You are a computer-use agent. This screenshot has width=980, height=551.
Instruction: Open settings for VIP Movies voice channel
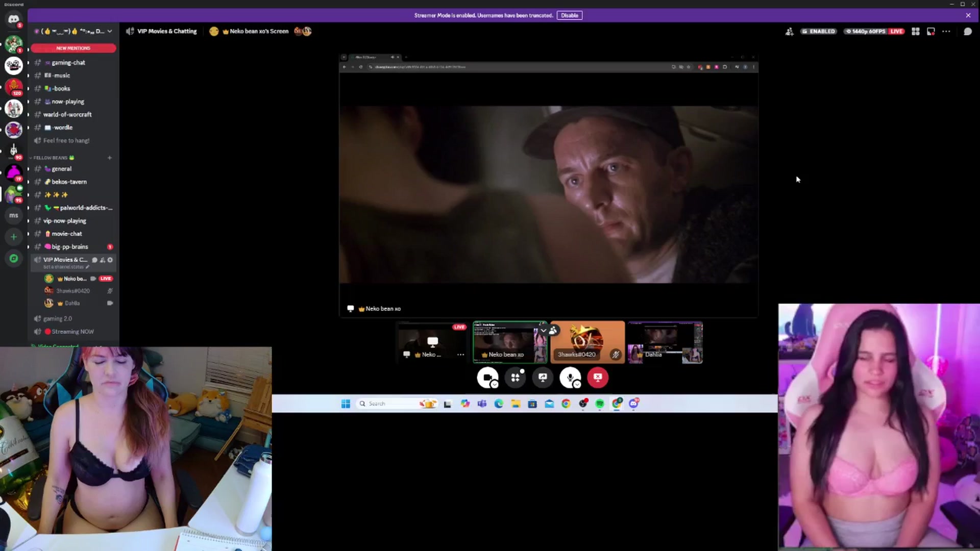point(110,260)
